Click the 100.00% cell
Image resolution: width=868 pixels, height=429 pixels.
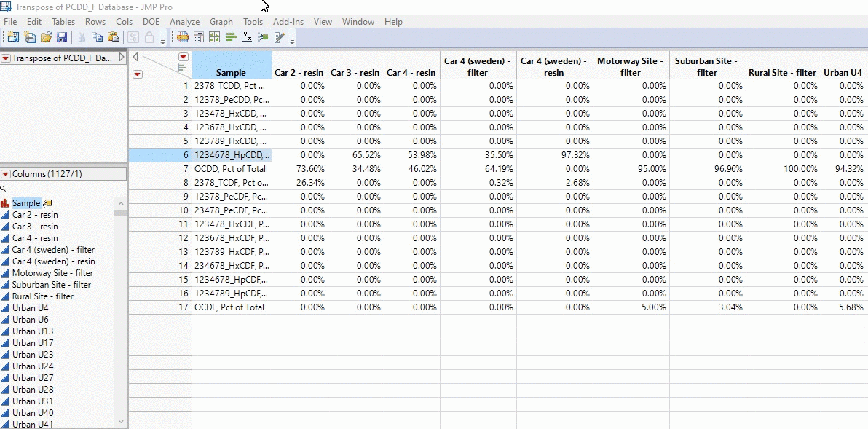783,169
